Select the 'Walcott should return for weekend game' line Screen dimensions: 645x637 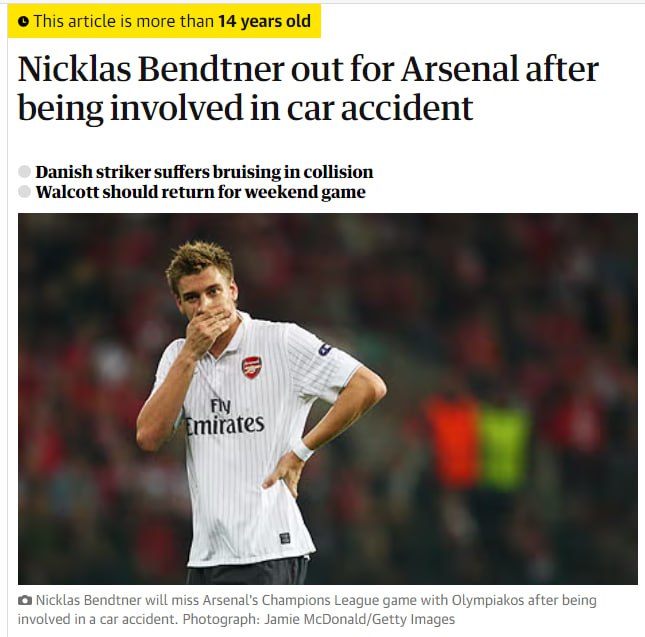point(200,192)
